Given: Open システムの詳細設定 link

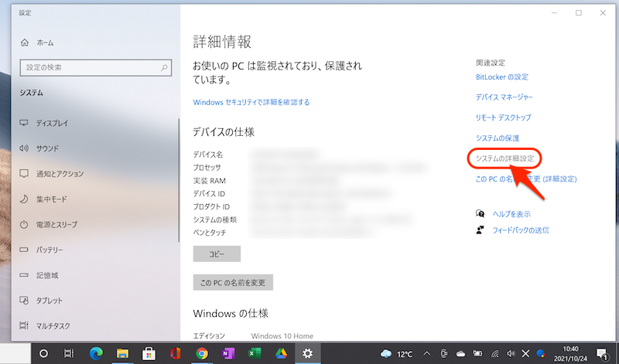Looking at the screenshot, I should pyautogui.click(x=504, y=158).
